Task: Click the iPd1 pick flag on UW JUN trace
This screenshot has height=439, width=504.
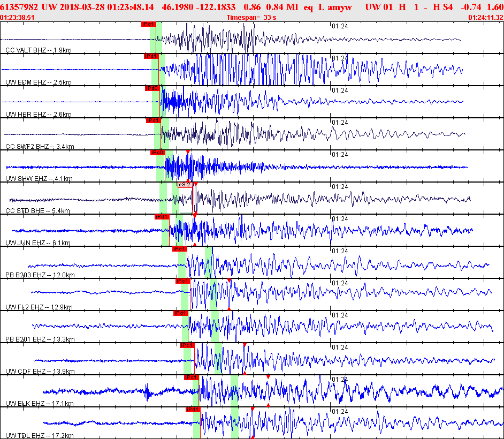Action: (x=162, y=217)
